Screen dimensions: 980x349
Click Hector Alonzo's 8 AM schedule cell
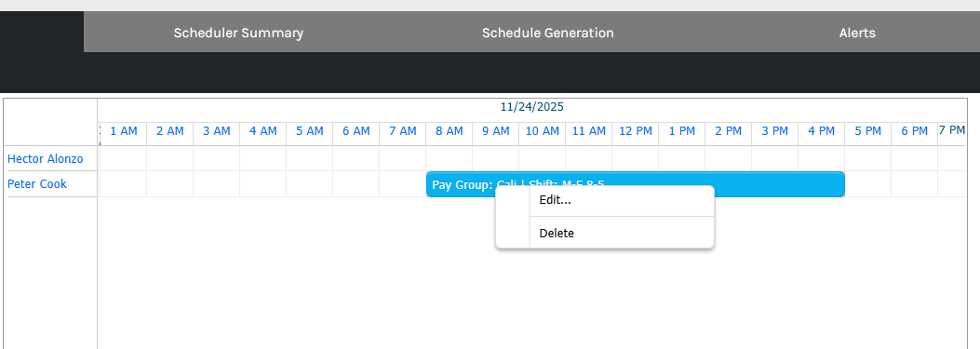tap(450, 159)
